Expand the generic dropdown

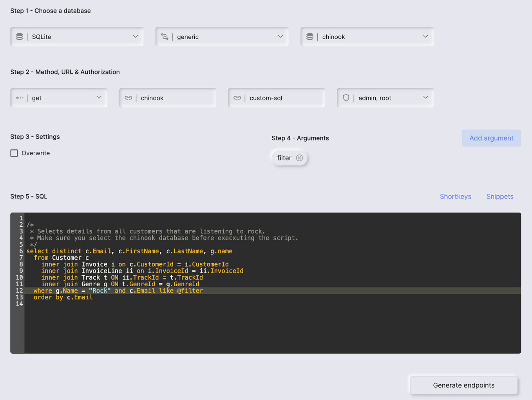[x=281, y=36]
